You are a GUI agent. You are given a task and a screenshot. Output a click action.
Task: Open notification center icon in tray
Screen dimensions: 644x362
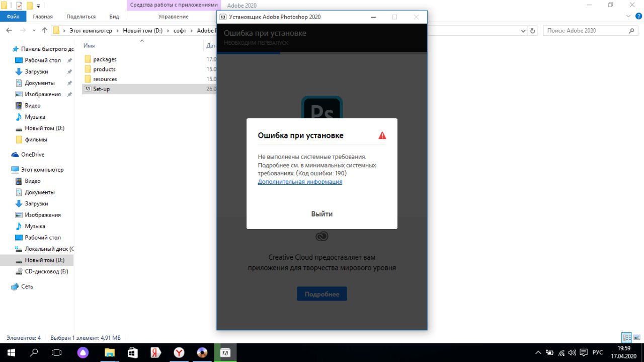[x=584, y=352]
